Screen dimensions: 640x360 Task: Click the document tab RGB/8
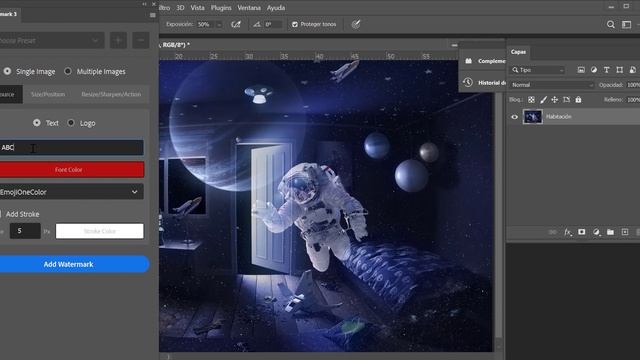[x=175, y=45]
